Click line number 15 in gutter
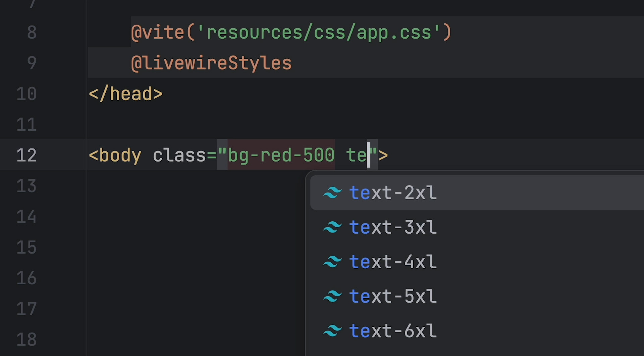Image resolution: width=644 pixels, height=356 pixels. click(26, 248)
